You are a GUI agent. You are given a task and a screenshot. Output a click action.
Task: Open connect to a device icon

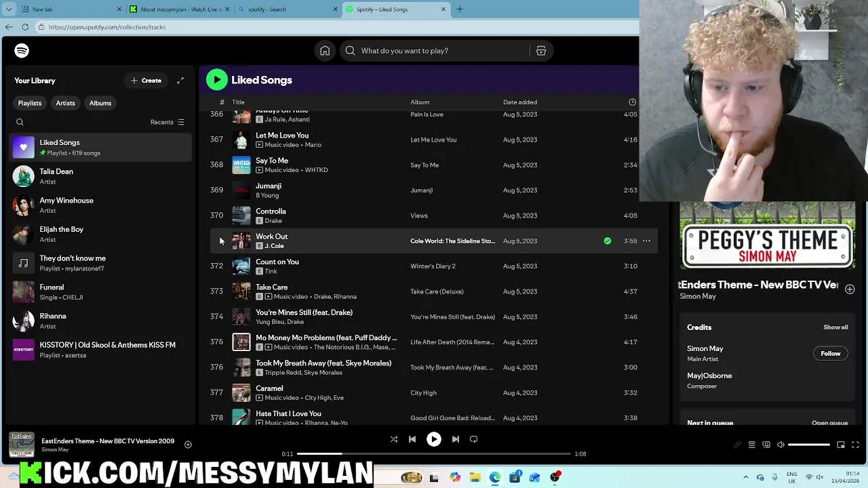coord(766,445)
